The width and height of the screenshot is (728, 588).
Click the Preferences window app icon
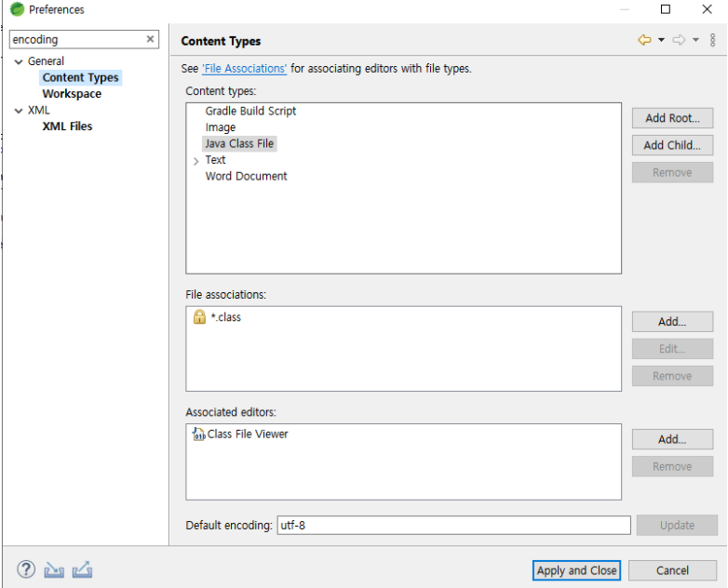[17, 9]
